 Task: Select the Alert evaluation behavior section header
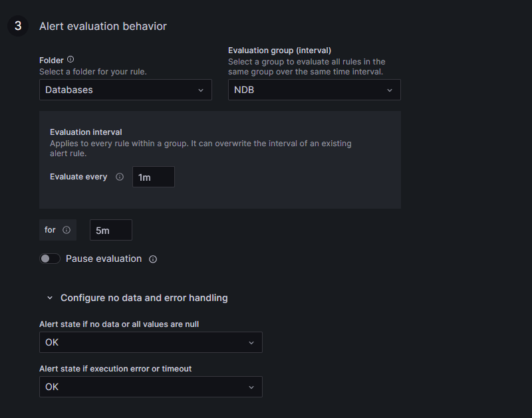coord(103,26)
